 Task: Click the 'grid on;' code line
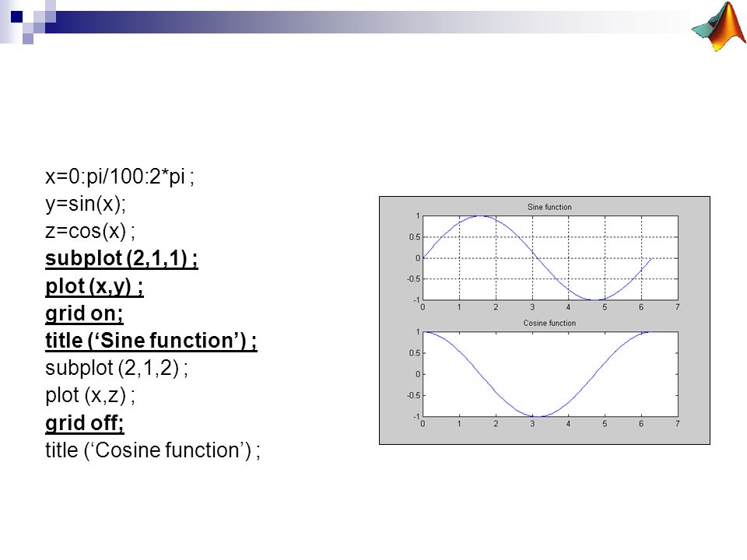pos(84,313)
